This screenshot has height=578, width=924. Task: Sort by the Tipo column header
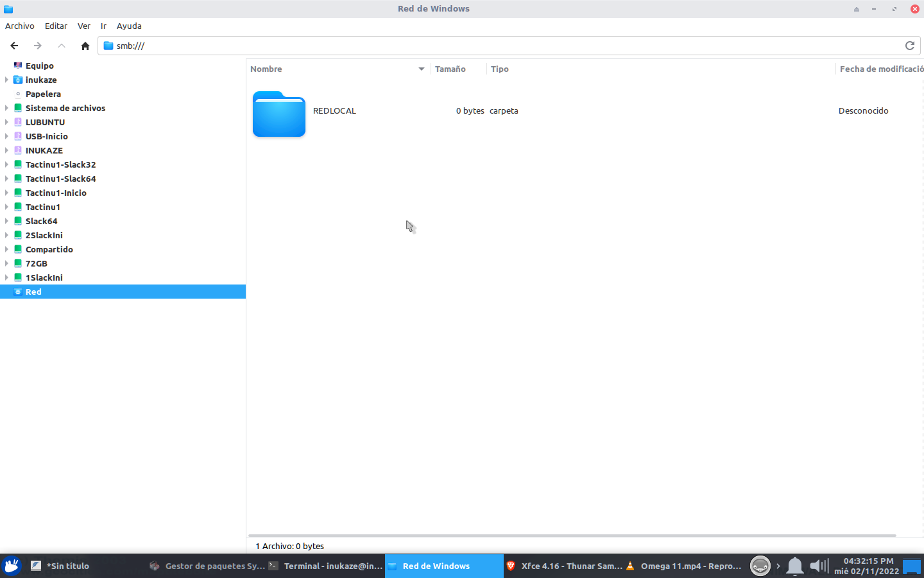point(661,69)
